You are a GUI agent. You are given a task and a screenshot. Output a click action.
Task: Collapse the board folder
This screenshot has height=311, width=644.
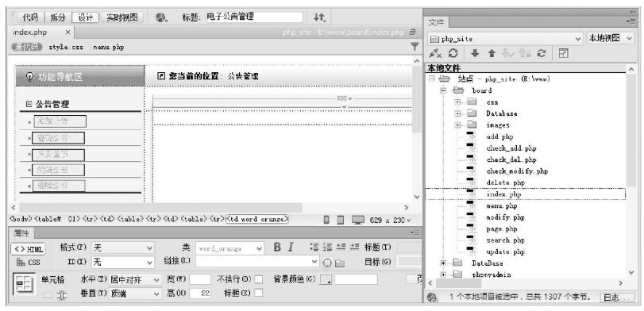(444, 90)
